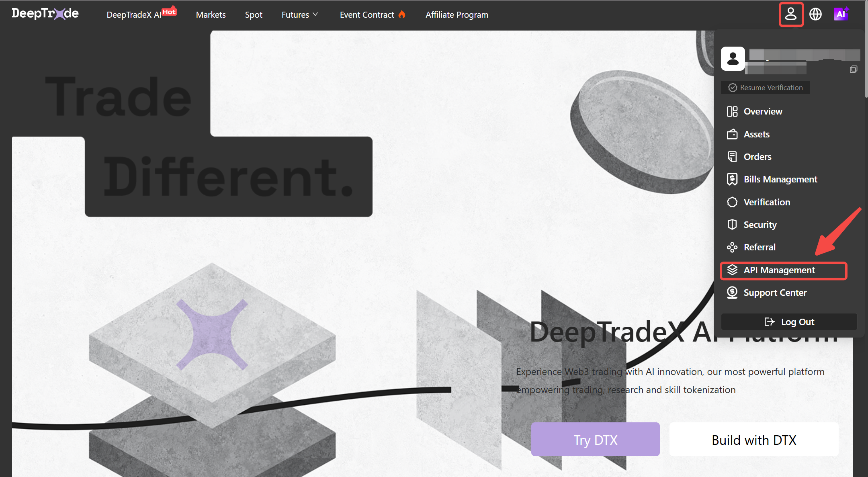
Task: Click the Build with DTX button
Action: coord(754,440)
